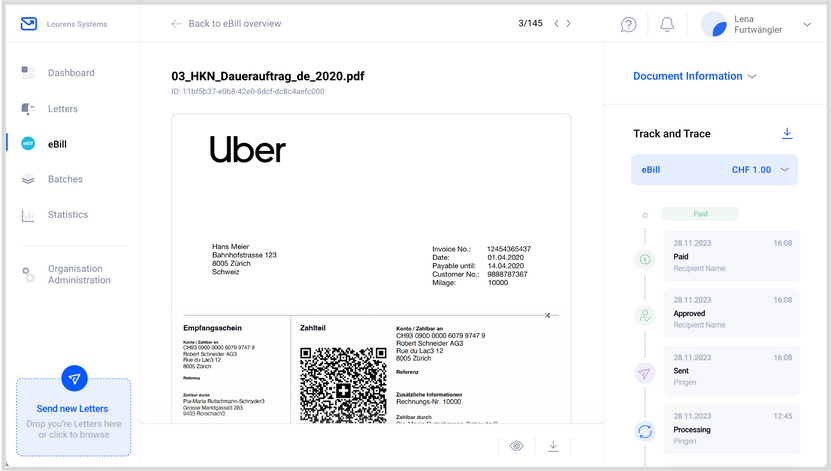Open Organisation Administration settings

pyautogui.click(x=79, y=274)
